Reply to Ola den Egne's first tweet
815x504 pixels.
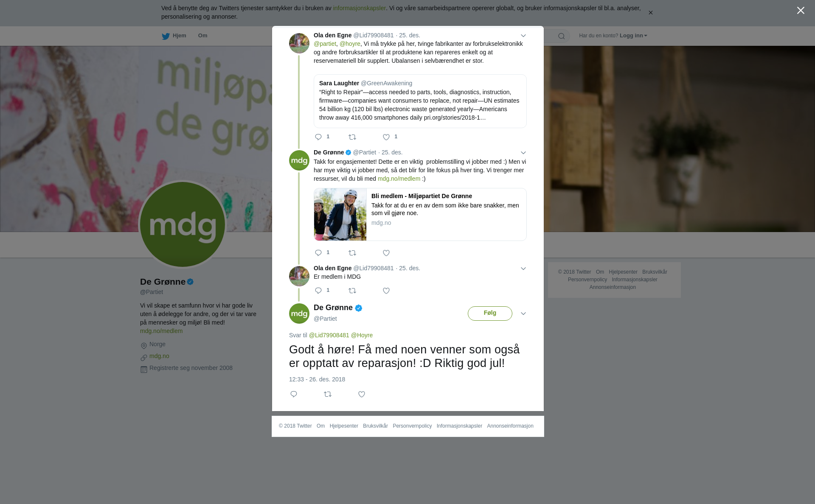pos(318,137)
